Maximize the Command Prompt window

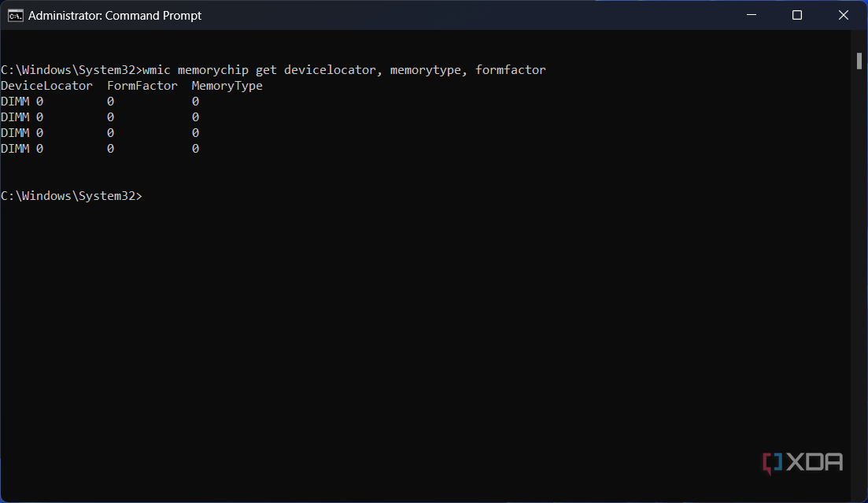pos(796,15)
